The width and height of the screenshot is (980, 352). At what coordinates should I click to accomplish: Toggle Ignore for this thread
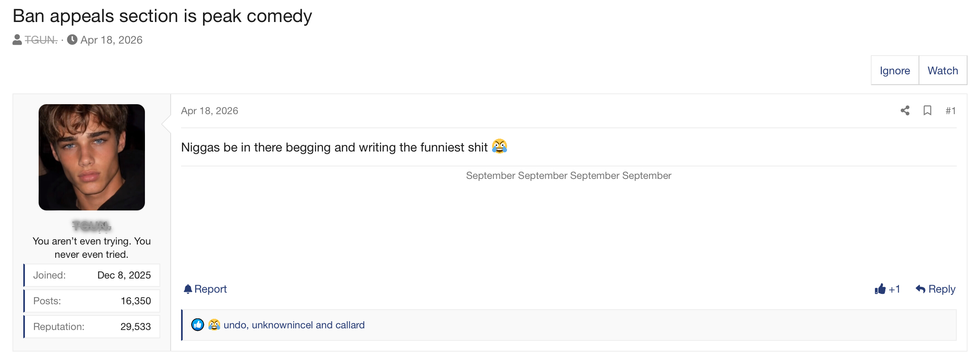tap(895, 71)
